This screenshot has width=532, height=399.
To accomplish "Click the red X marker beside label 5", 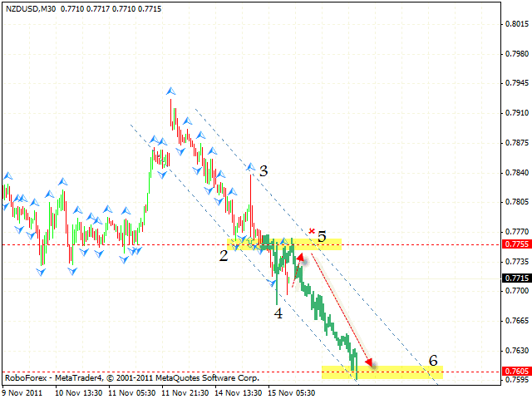I will tap(312, 230).
